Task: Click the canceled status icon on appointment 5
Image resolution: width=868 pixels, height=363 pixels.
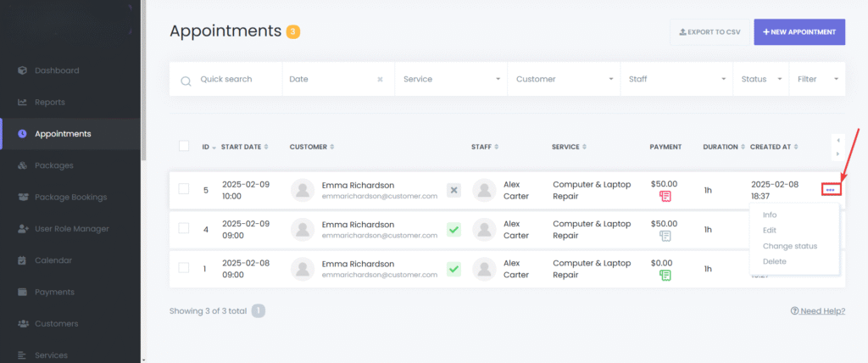Action: coord(453,190)
